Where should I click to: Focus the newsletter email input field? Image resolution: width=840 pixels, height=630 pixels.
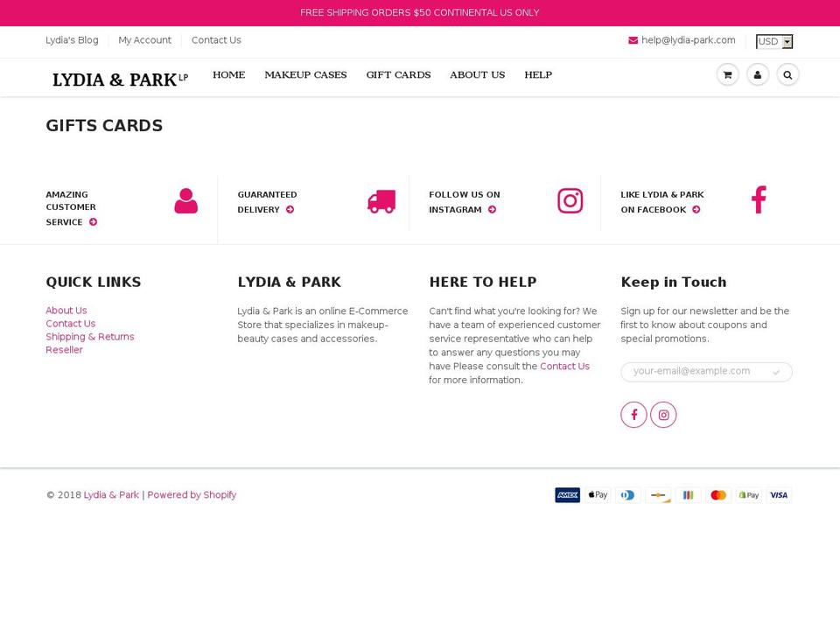click(x=706, y=372)
